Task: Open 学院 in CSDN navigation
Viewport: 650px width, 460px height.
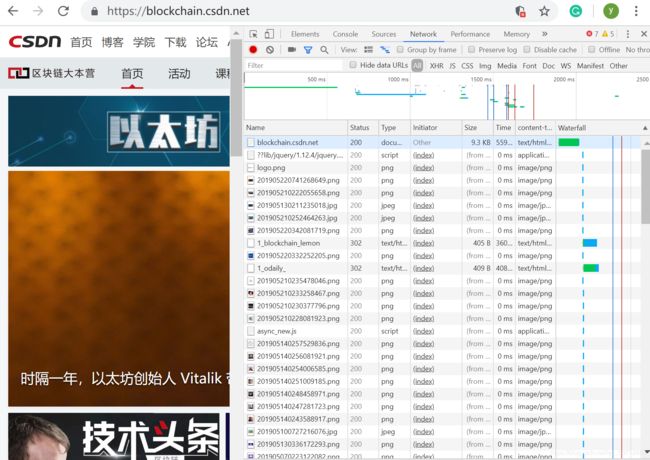Action: click(x=144, y=42)
